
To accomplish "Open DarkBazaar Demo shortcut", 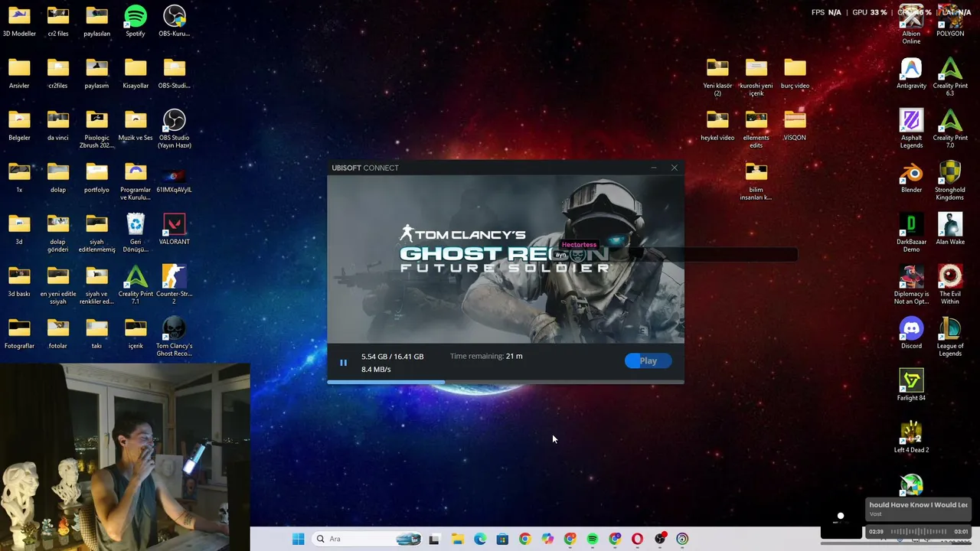I will pyautogui.click(x=911, y=233).
